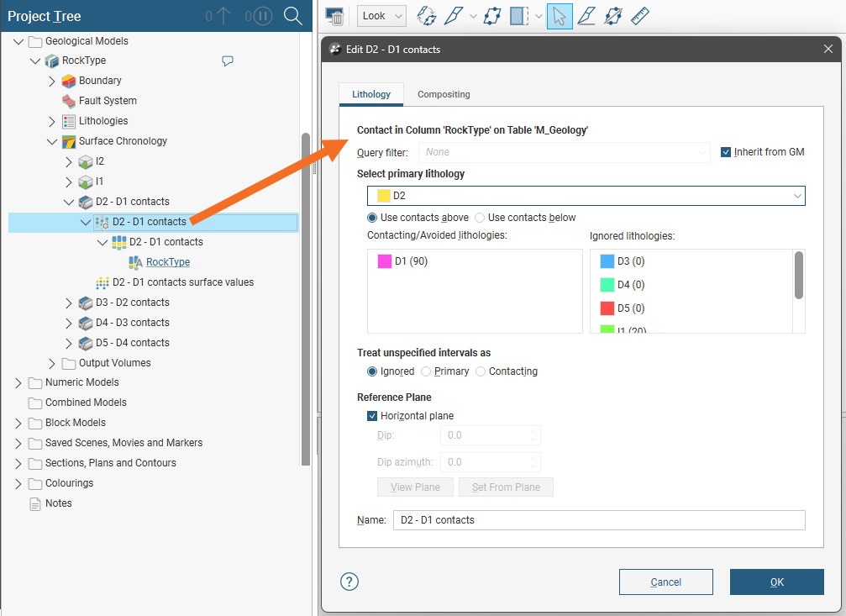Click the clear scene trash icon

click(x=334, y=17)
